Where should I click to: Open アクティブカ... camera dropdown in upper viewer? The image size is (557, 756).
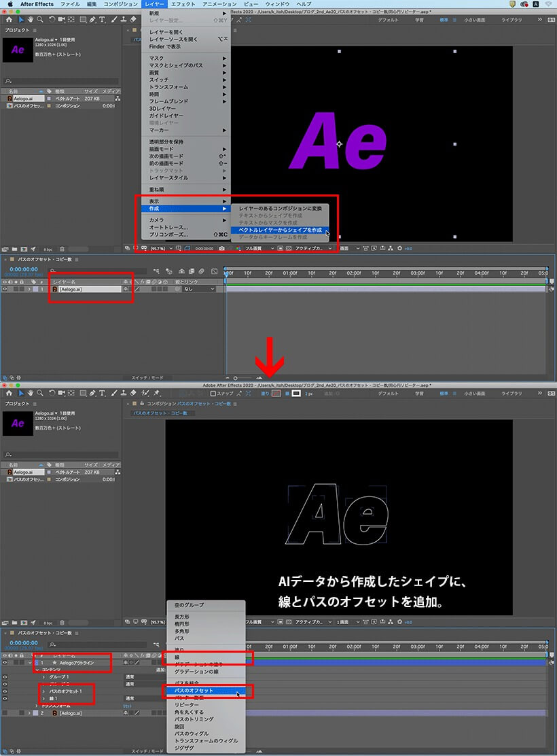pyautogui.click(x=313, y=248)
